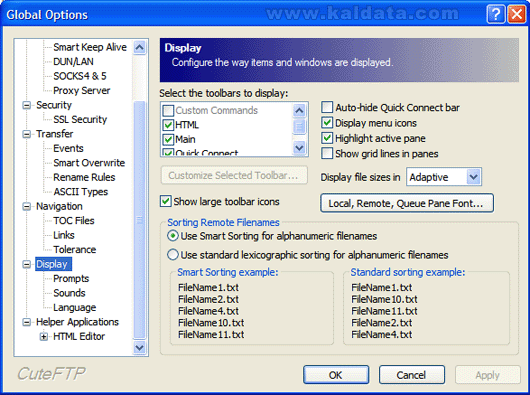Collapse the Transfer tree node
The image size is (530, 395).
pyautogui.click(x=26, y=134)
